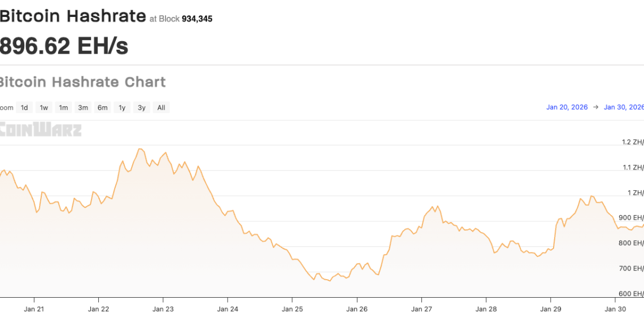Click the CoinWarz watermark logo
Image resolution: width=644 pixels, height=322 pixels.
(x=41, y=129)
